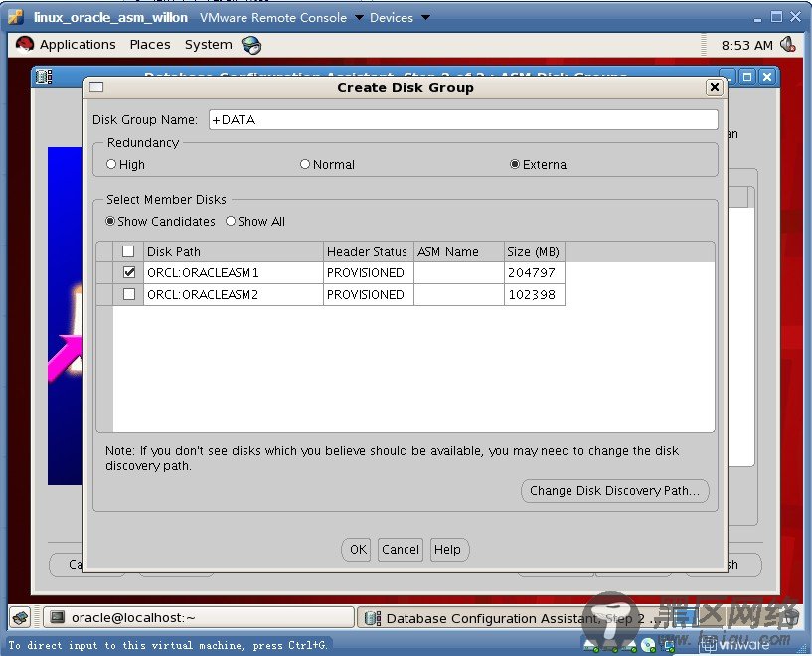Open the Devices dropdown menu
The width and height of the screenshot is (812, 656).
click(400, 17)
